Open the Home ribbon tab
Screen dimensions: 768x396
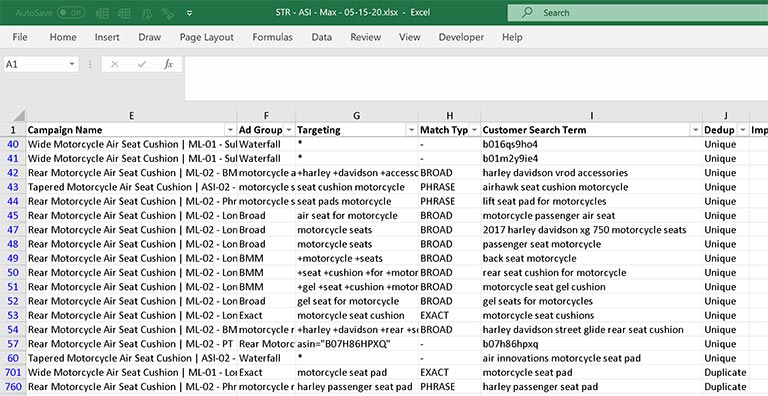coord(63,37)
